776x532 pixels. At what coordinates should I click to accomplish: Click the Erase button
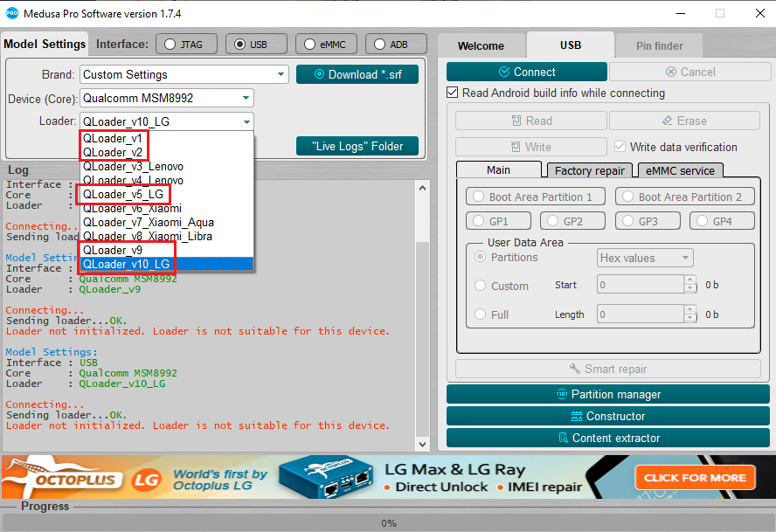pos(684,121)
